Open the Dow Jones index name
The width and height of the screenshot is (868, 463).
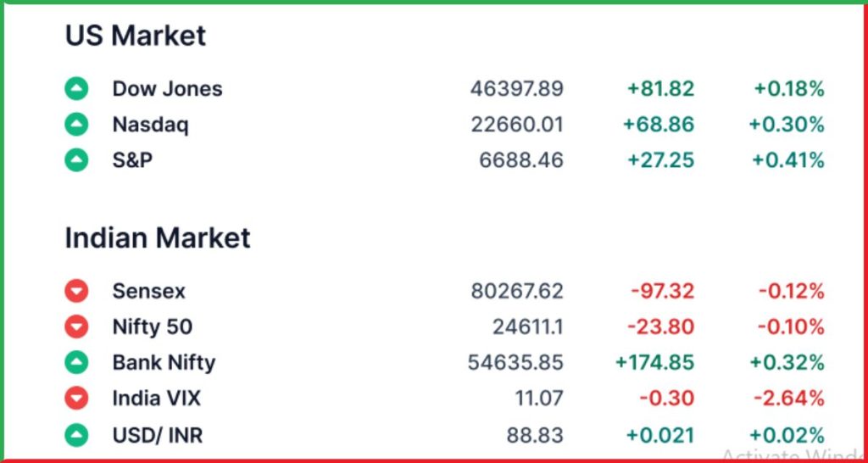pos(167,88)
